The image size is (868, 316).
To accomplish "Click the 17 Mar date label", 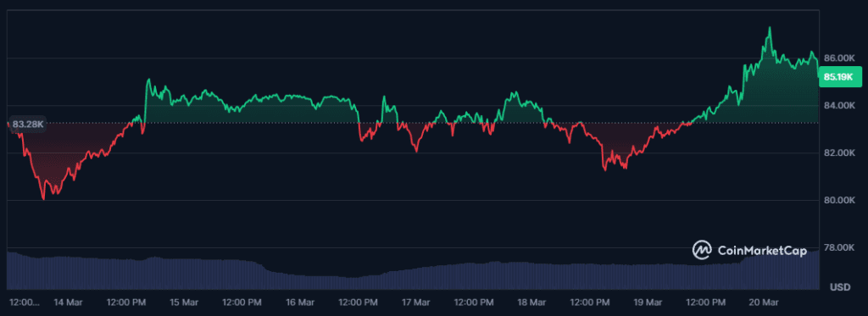I will coord(415,302).
